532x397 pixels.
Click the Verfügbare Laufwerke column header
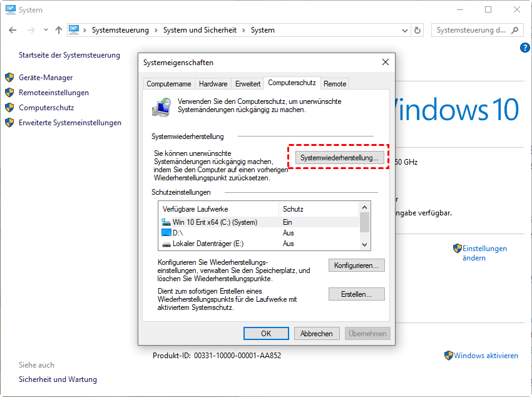pos(218,209)
